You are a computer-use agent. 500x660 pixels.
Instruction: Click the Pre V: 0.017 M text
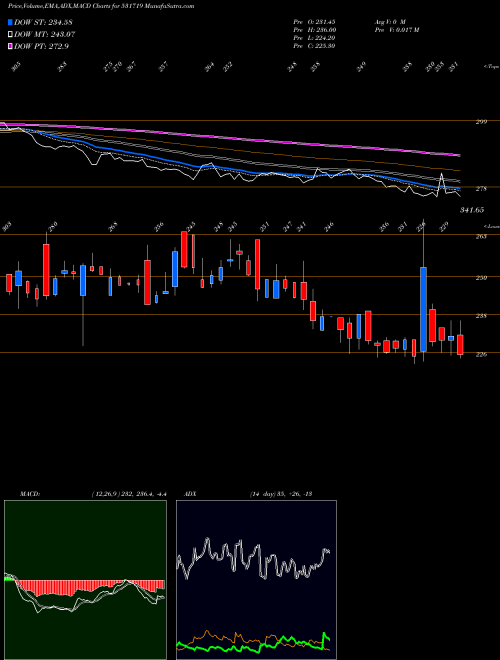(396, 30)
